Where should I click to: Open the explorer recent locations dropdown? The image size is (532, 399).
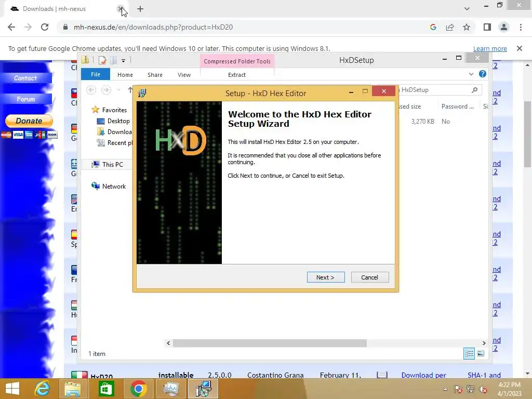click(x=119, y=90)
